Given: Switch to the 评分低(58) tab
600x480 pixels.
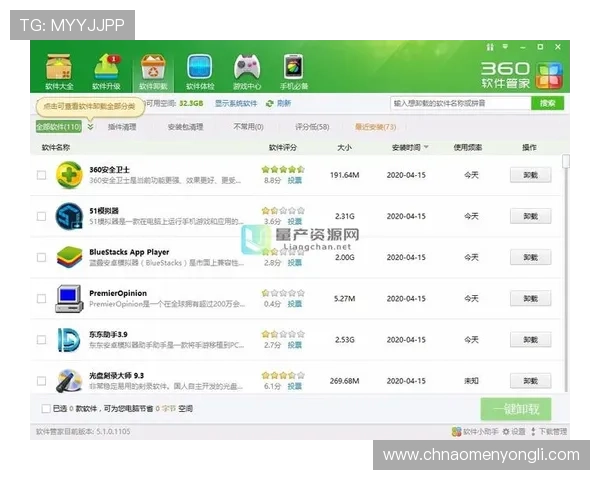Looking at the screenshot, I should click(312, 127).
